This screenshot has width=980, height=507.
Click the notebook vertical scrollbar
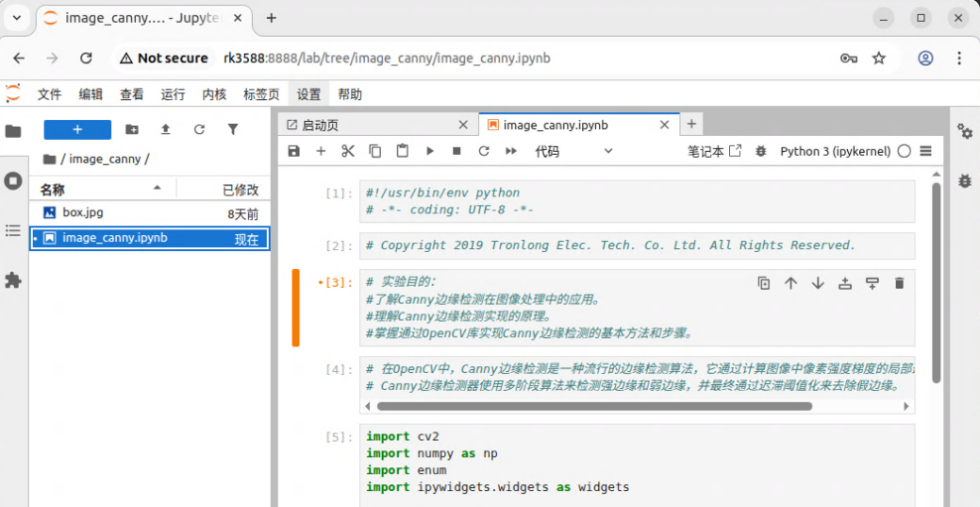coord(936,281)
